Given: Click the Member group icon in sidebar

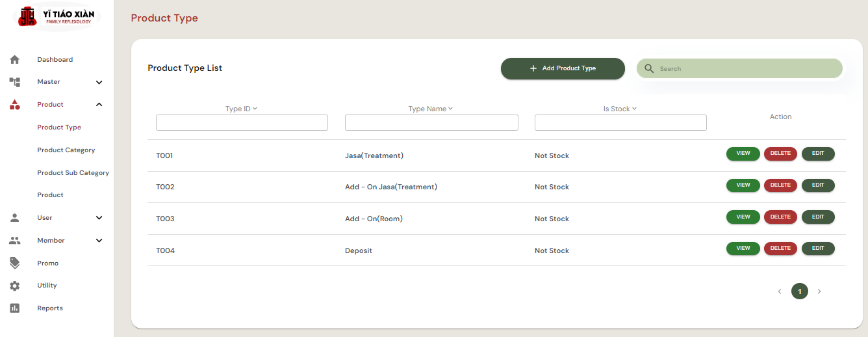Looking at the screenshot, I should (x=14, y=241).
